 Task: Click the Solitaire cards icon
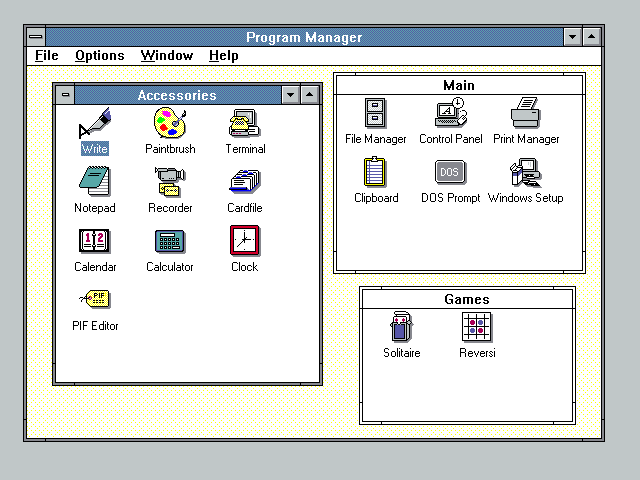(x=401, y=327)
